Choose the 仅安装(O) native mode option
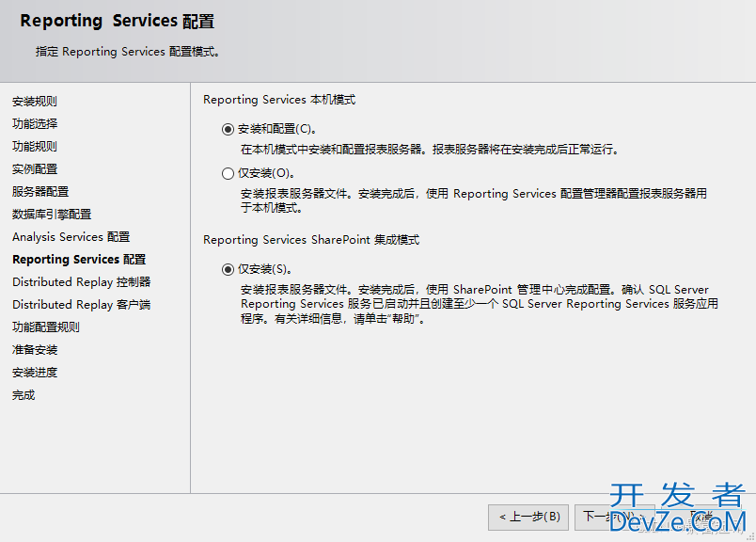 [x=228, y=173]
